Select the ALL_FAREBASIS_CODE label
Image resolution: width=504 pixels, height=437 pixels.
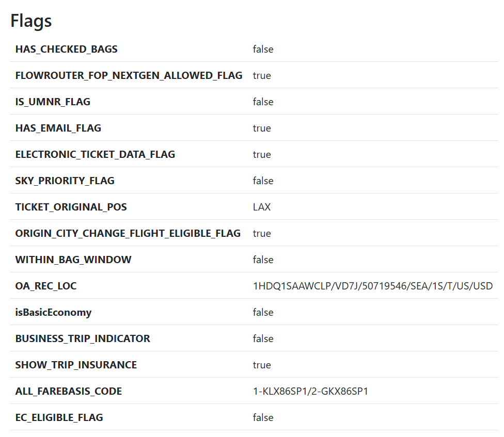(x=69, y=392)
